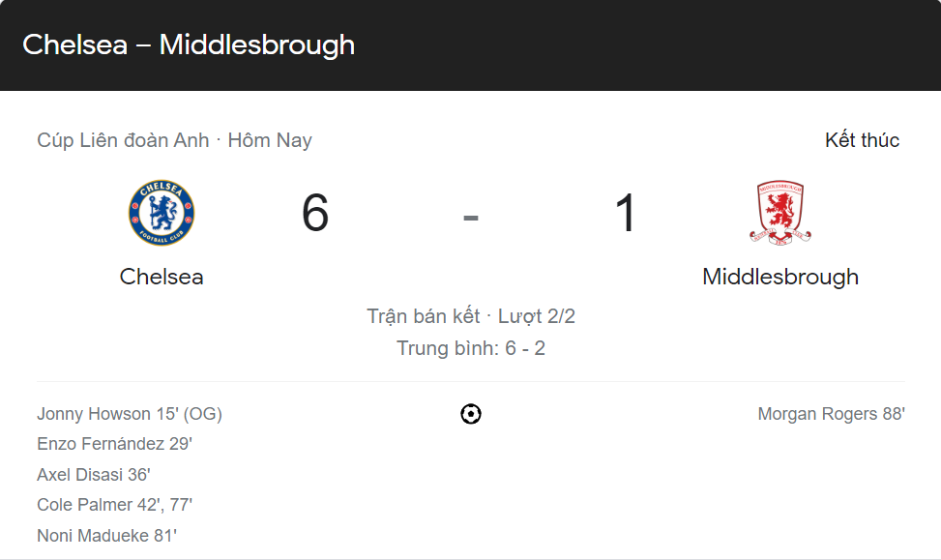Select scorer Noni Madueke 81'
This screenshot has width=941, height=560.
[x=106, y=535]
